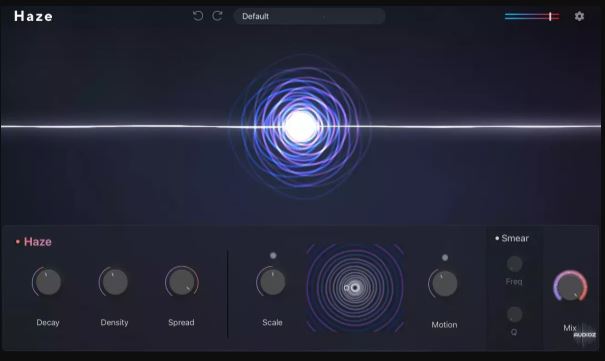Open the Default preset dropdown
605x361 pixels.
click(x=309, y=16)
